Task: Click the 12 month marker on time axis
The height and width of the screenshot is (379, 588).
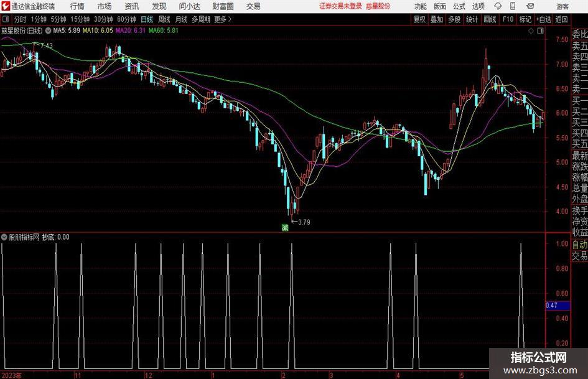Action: click(149, 375)
